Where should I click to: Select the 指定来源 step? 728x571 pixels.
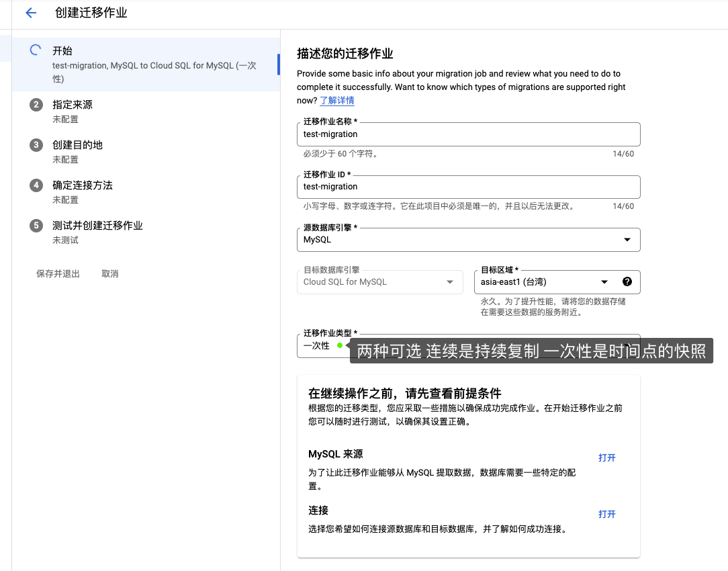point(73,105)
